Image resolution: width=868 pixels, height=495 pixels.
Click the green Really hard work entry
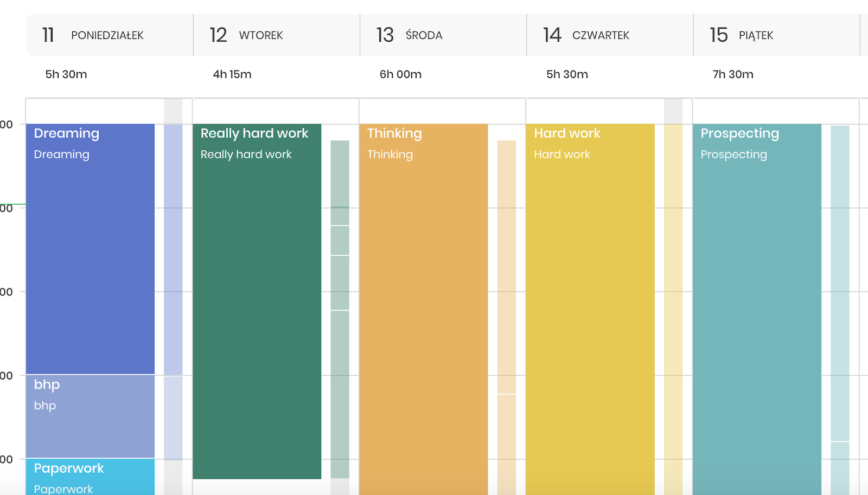point(257,301)
